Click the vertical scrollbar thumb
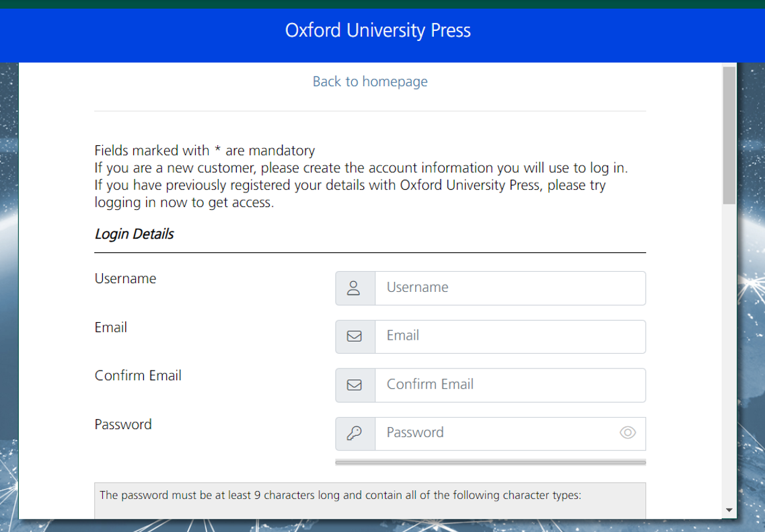The width and height of the screenshot is (765, 532). coord(729,136)
